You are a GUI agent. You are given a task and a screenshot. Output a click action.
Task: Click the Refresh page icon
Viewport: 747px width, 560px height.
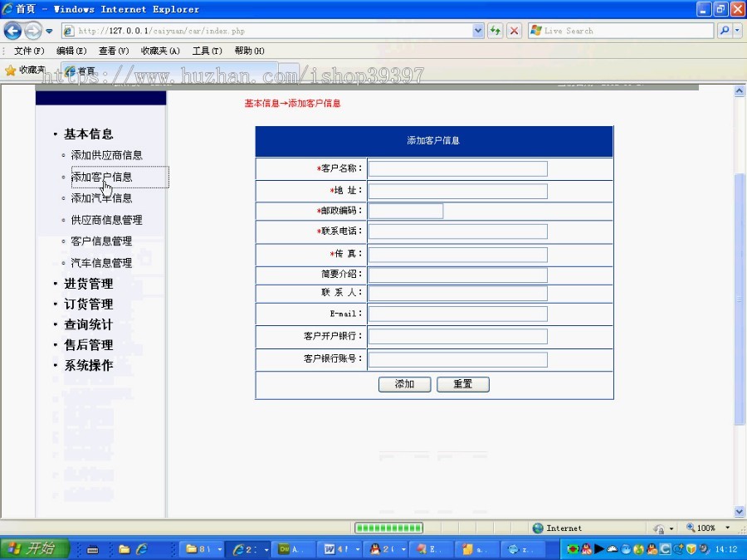(x=496, y=31)
